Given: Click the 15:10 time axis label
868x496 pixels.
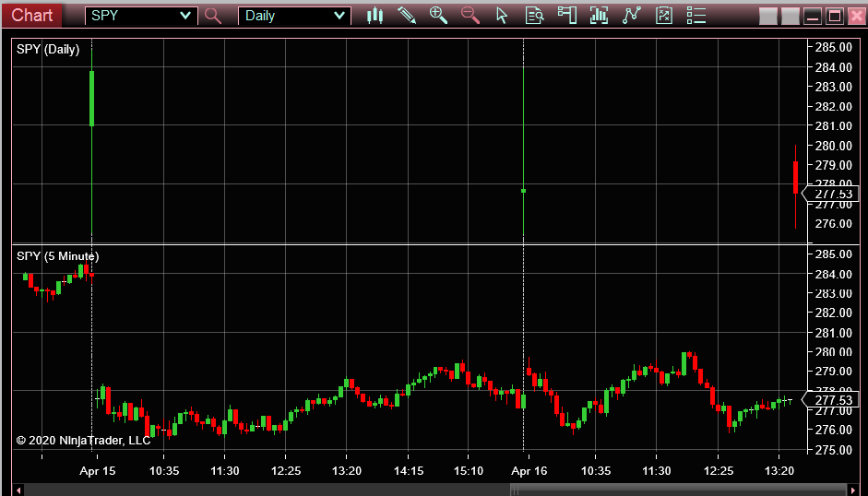Looking at the screenshot, I should pyautogui.click(x=469, y=471).
